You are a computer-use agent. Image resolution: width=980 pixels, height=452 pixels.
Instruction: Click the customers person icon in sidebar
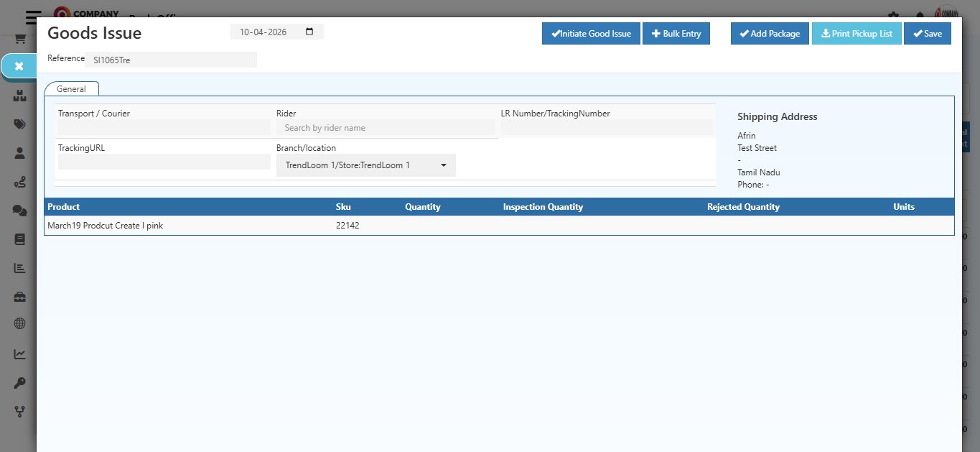19,152
